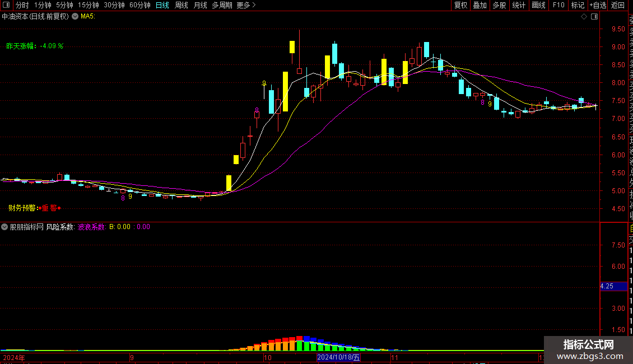
Task: Click the 4.25 highlighted value on sub-chart axis
Action: pyautogui.click(x=614, y=286)
